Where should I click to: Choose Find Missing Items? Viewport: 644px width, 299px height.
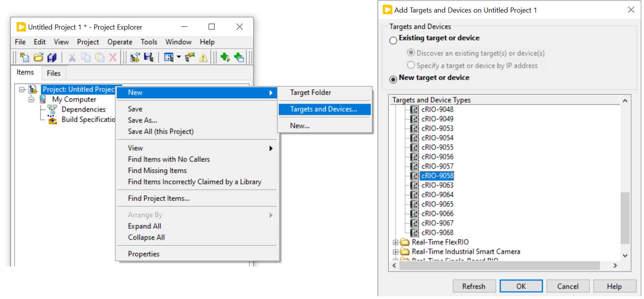click(197, 170)
